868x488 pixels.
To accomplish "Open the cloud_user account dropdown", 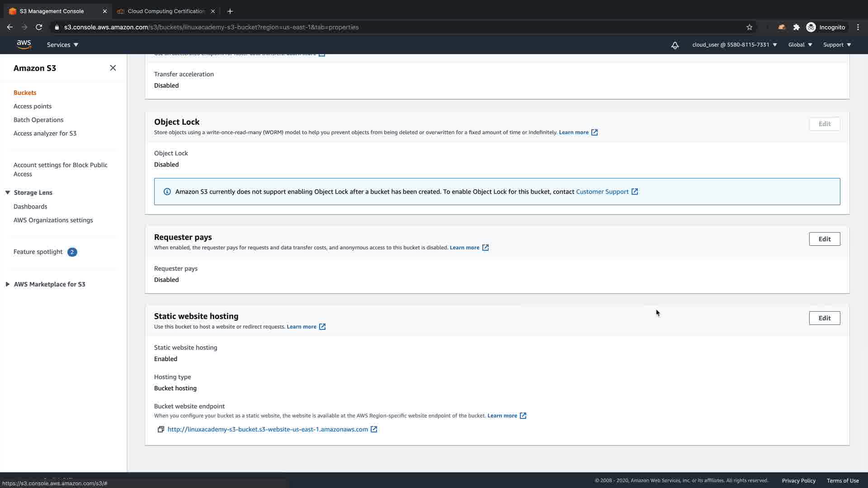I will tap(734, 45).
